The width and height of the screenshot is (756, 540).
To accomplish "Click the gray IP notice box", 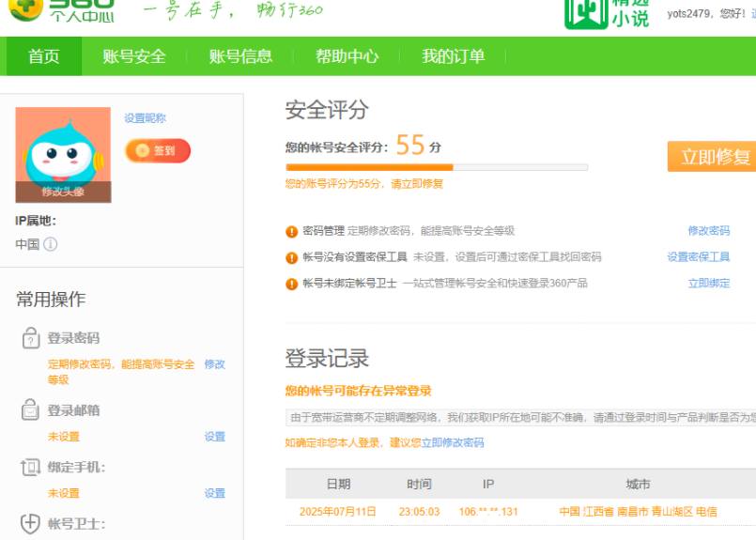I will 520,417.
